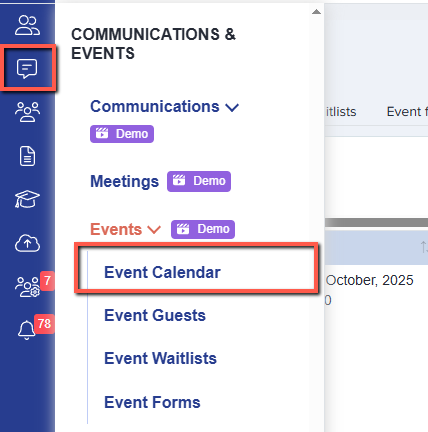
Task: Click the cloud upload icon
Action: [27, 243]
